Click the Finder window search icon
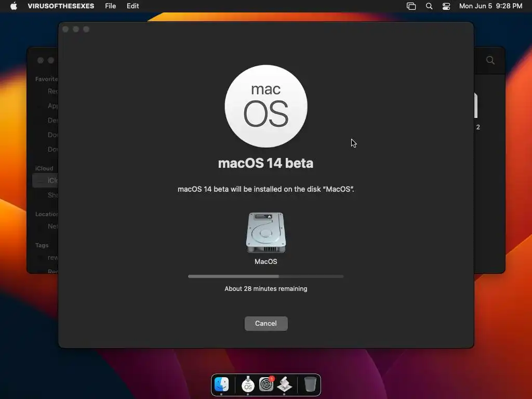532x399 pixels. pyautogui.click(x=490, y=60)
